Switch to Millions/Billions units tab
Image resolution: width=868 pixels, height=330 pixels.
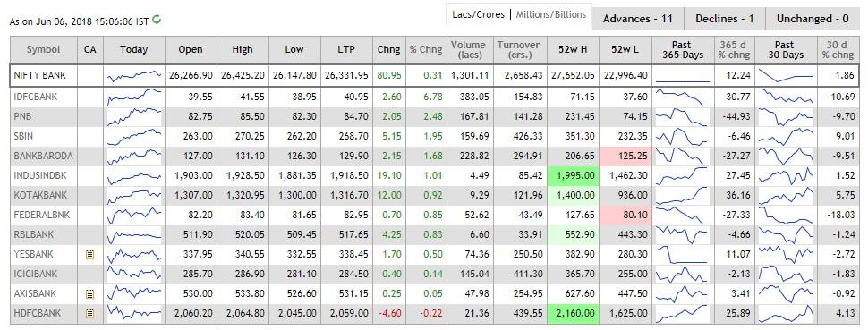pyautogui.click(x=551, y=14)
